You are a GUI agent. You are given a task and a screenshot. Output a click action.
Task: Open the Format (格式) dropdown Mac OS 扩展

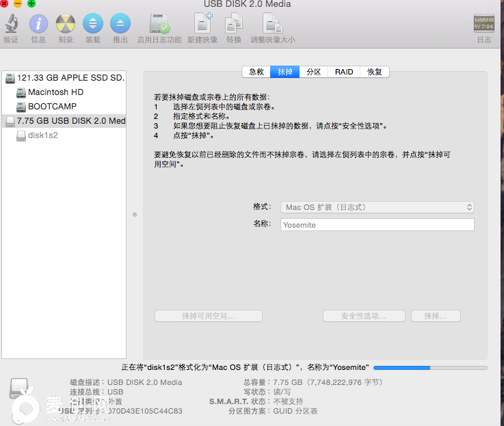click(x=377, y=207)
